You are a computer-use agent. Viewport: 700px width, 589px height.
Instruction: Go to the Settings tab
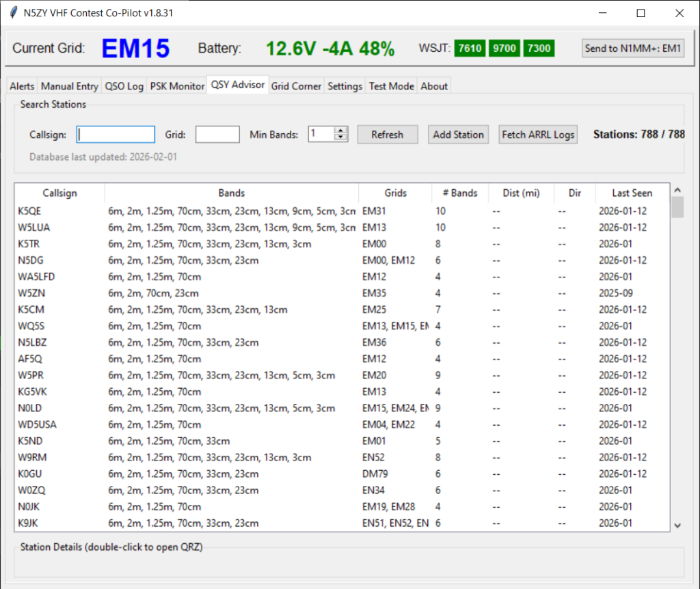(345, 86)
